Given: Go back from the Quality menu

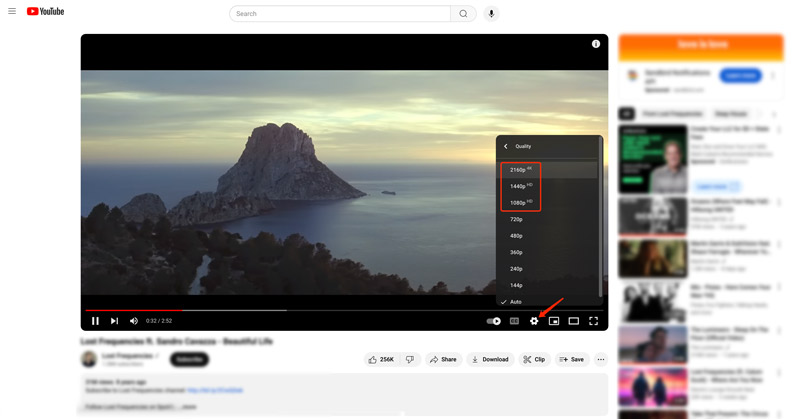Looking at the screenshot, I should (x=506, y=146).
